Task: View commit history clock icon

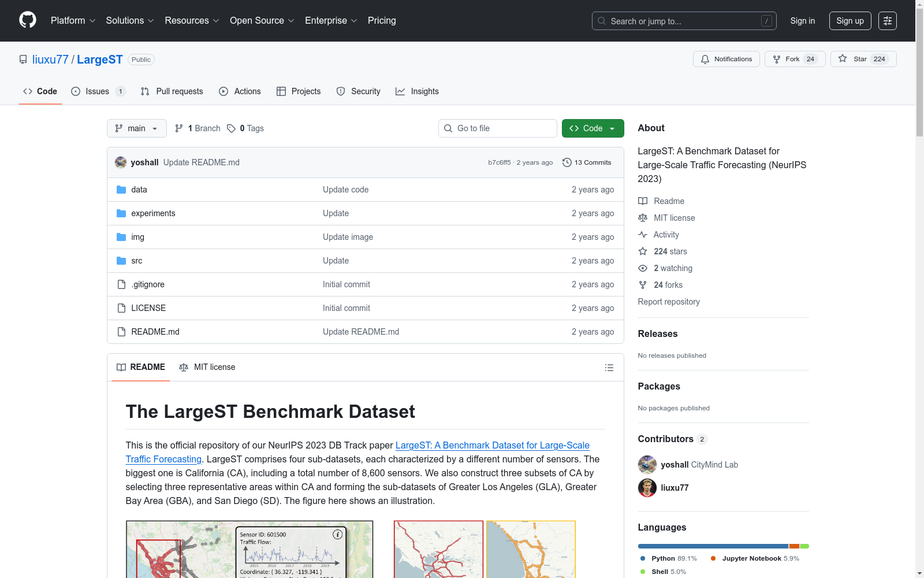Action: click(567, 162)
